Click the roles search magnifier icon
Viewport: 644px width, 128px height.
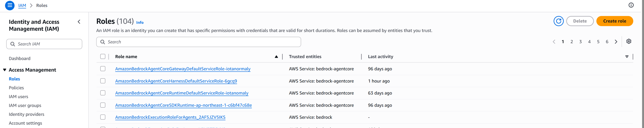coord(103,42)
